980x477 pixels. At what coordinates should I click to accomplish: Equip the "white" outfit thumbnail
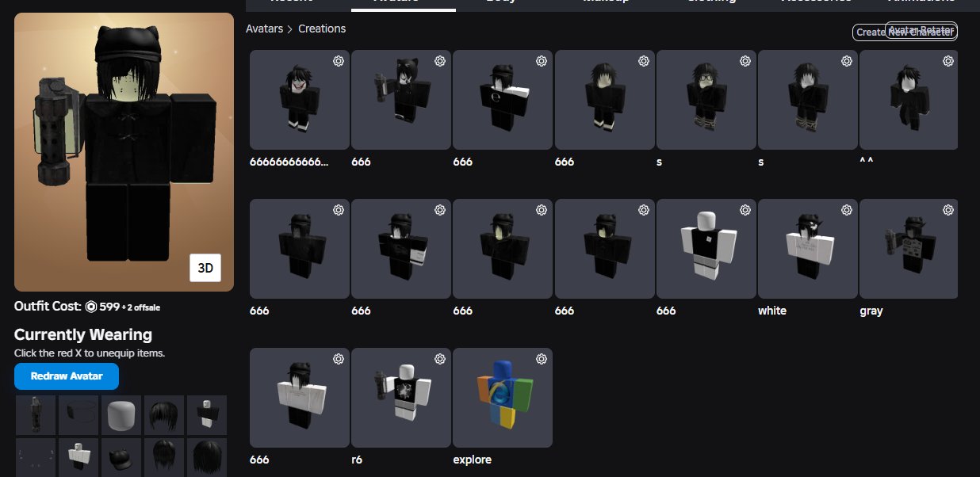point(808,249)
